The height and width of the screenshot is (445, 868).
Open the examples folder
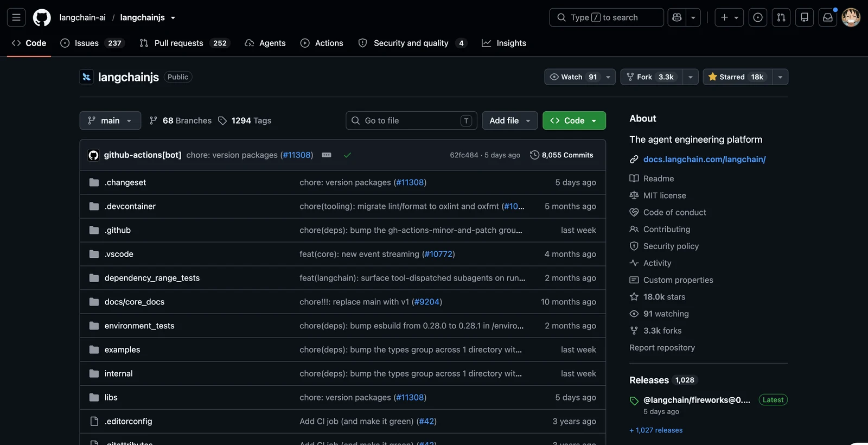[x=123, y=349]
